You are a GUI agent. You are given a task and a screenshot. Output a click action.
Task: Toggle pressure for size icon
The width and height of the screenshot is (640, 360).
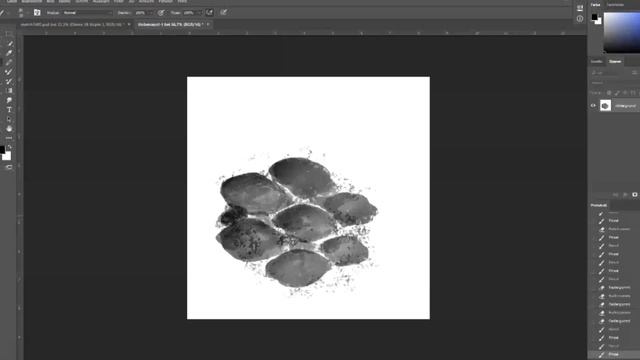[x=223, y=13]
